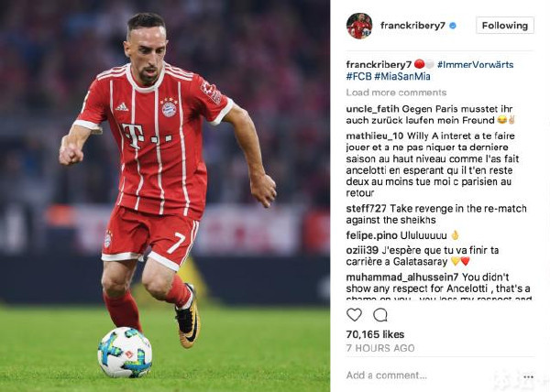Open muhammad_alhussein7 commenter profile
The image size is (550, 392).
(402, 278)
